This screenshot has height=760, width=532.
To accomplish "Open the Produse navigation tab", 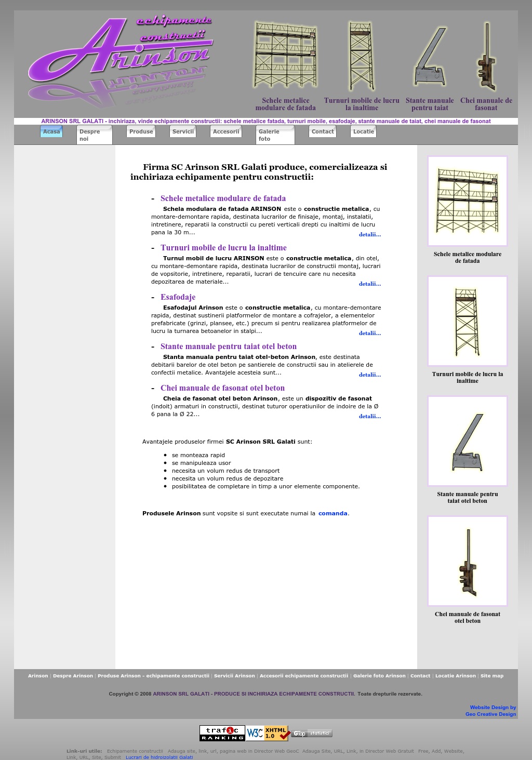I will pyautogui.click(x=141, y=131).
